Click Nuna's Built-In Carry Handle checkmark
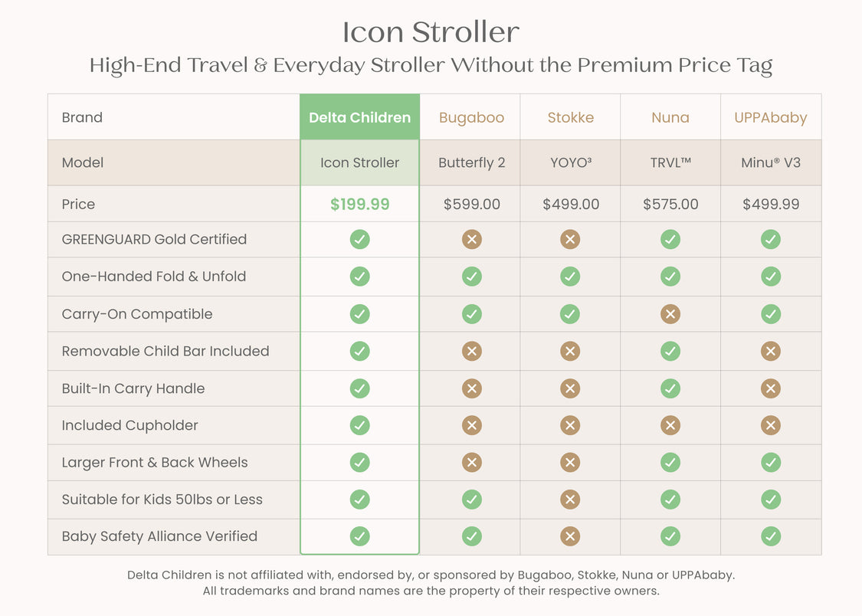 coord(670,388)
